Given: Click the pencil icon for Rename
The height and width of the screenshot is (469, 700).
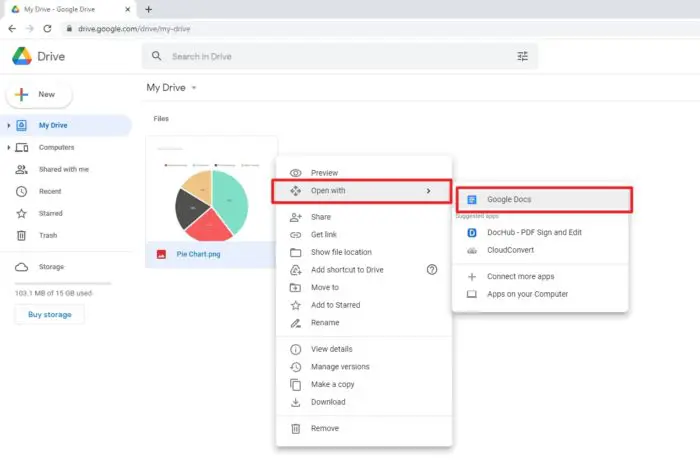Looking at the screenshot, I should click(296, 323).
